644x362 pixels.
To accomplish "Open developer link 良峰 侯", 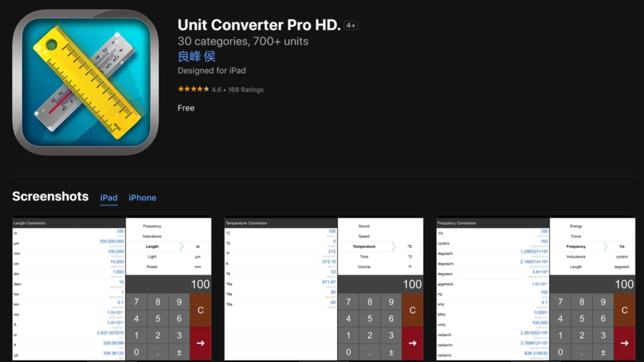I will [197, 56].
